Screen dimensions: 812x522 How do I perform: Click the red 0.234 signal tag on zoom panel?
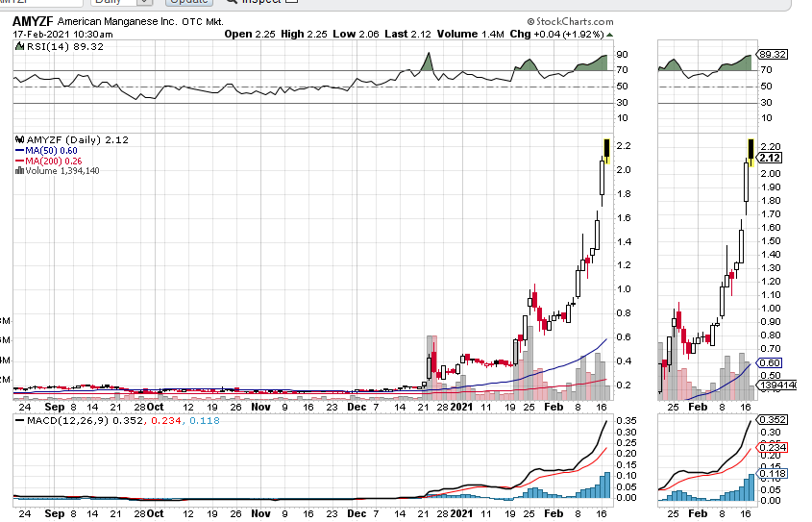773,447
